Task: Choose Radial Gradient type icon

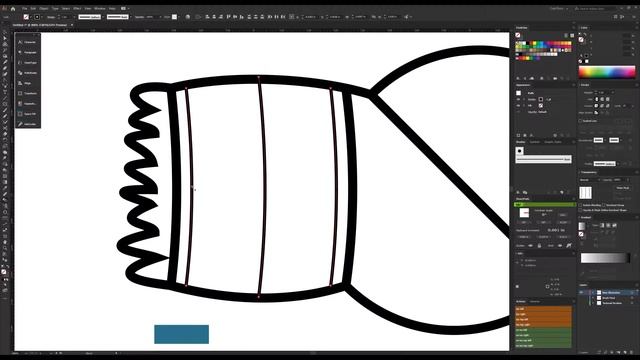Action: tap(609, 225)
